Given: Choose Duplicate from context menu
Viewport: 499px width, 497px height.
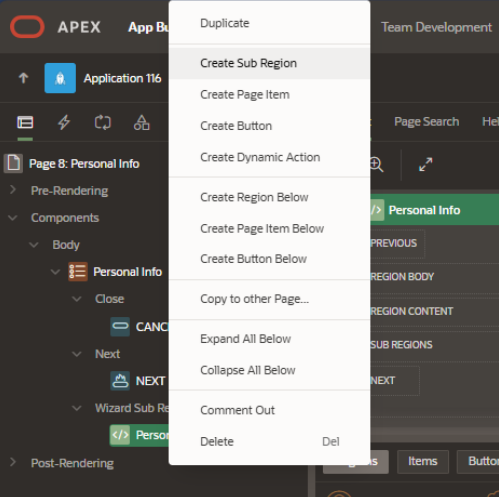Looking at the screenshot, I should coord(269,23).
